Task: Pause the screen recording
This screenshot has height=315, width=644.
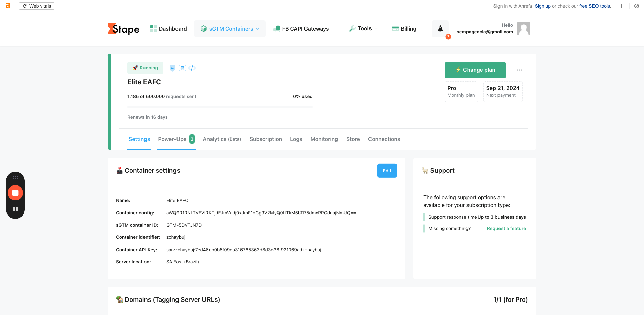Action: click(15, 209)
